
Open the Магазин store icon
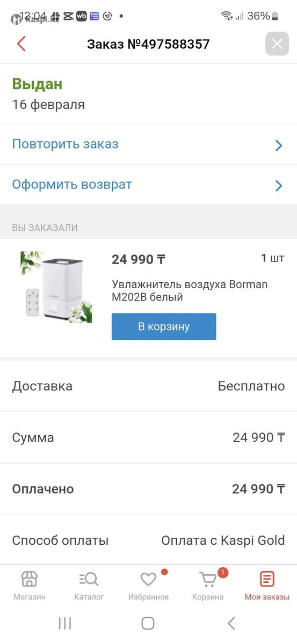30,579
